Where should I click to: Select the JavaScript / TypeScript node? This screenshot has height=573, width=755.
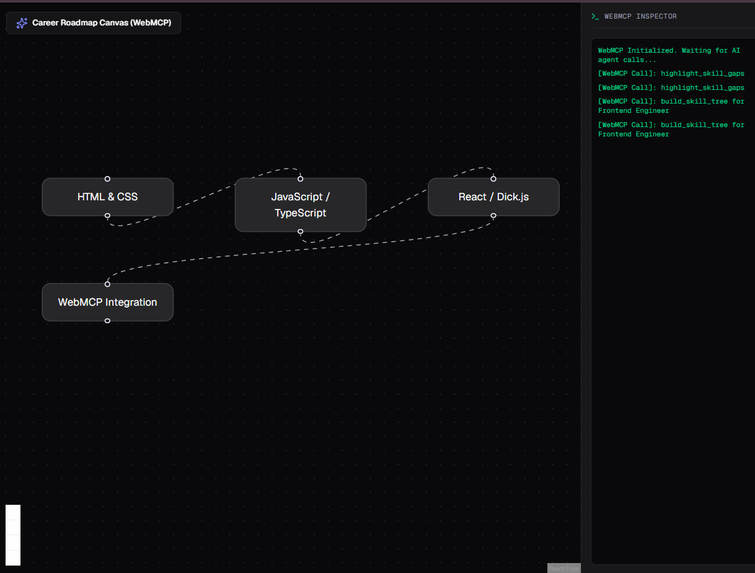point(300,205)
